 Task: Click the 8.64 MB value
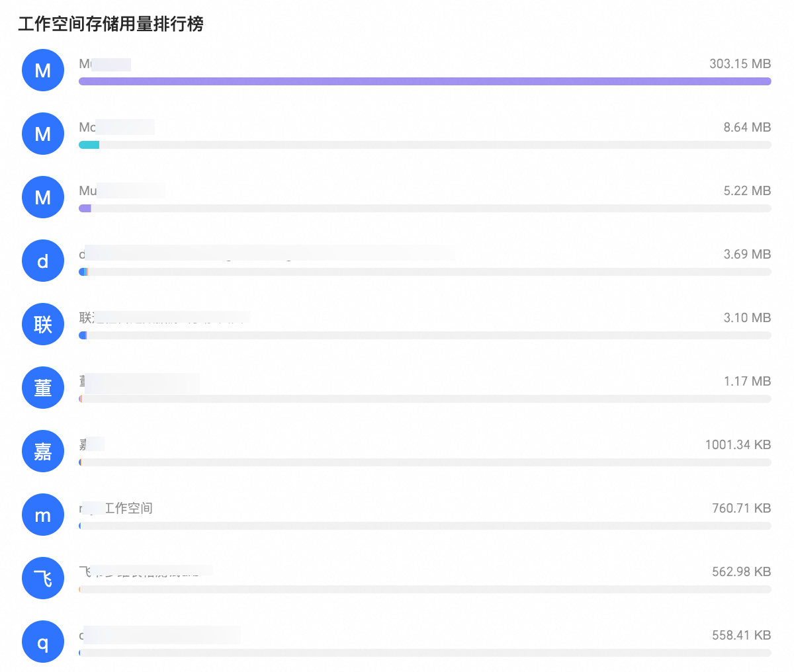coord(747,128)
